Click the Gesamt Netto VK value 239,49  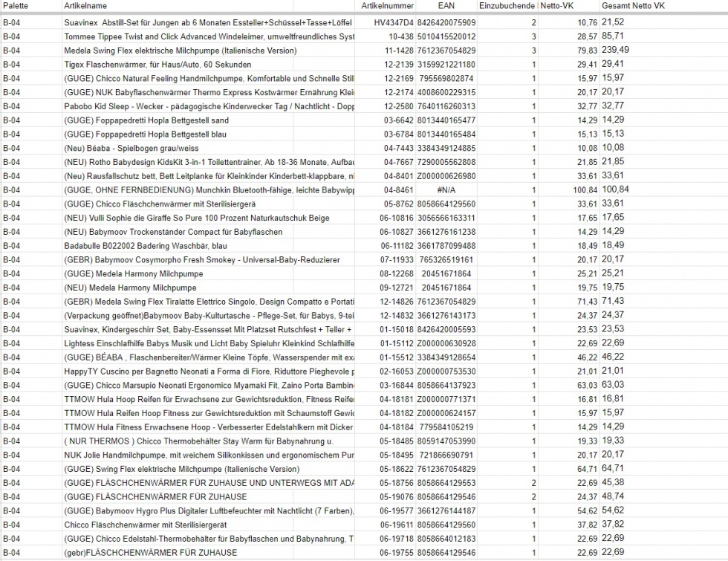point(616,50)
